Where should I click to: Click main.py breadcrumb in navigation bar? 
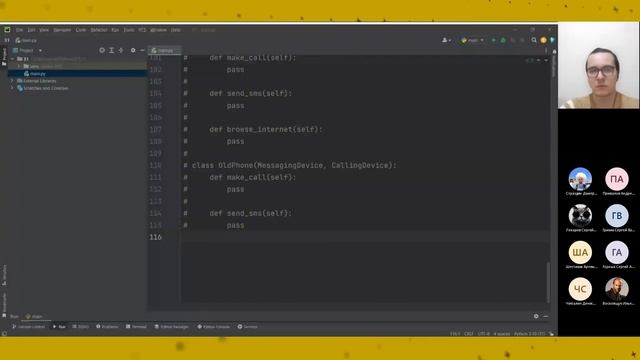[26, 40]
